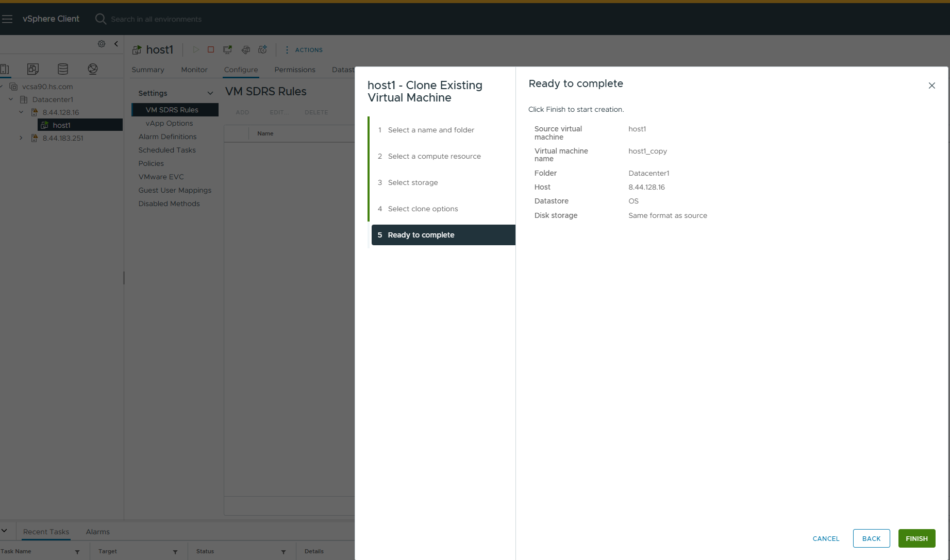
Task: Collapse the Datacenter1 tree node
Action: point(11,99)
